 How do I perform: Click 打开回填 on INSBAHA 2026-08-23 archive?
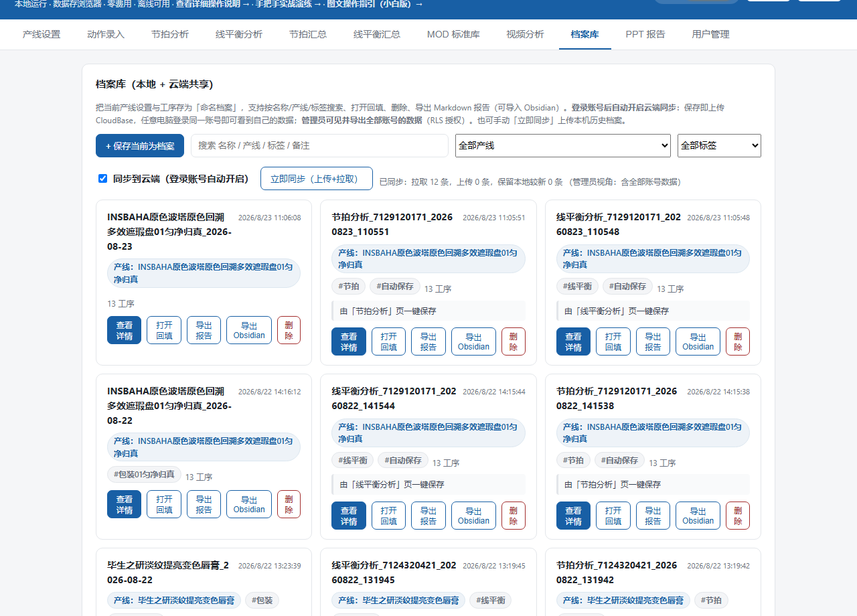coord(164,330)
